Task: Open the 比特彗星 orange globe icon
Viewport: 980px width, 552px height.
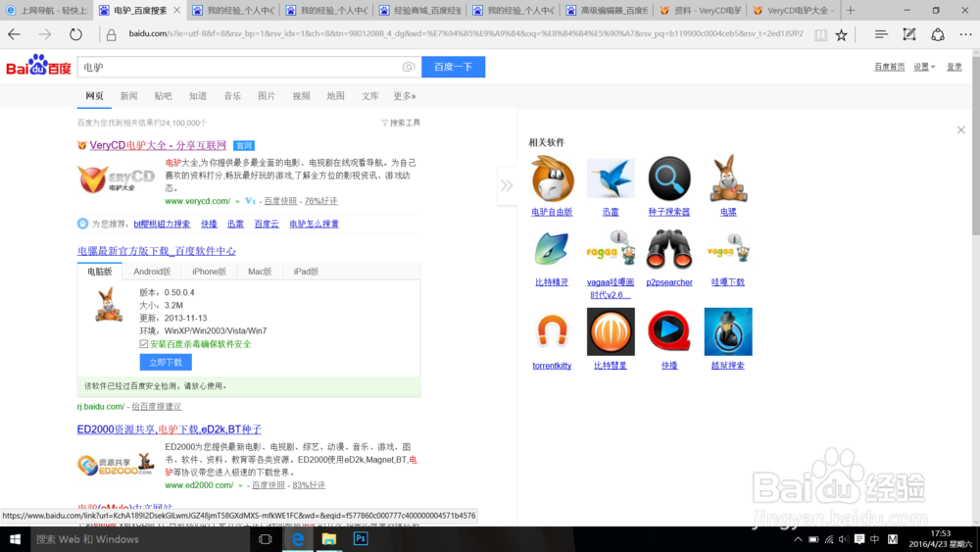Action: click(611, 331)
